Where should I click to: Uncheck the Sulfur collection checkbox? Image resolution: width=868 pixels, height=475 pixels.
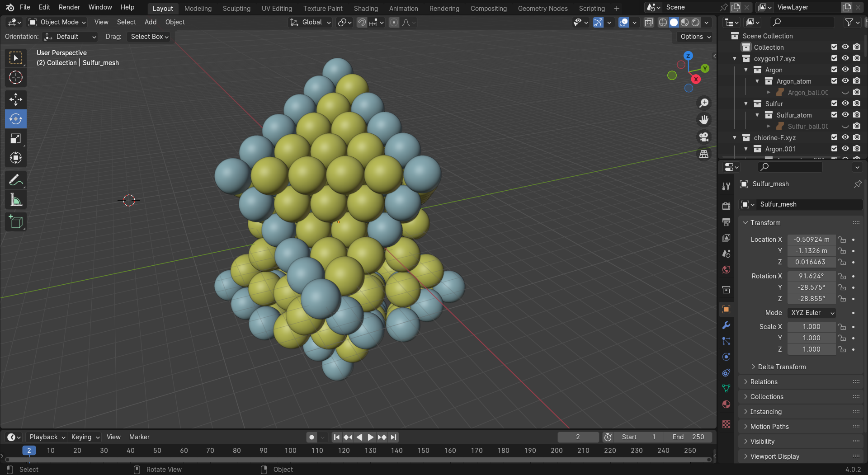(x=834, y=103)
